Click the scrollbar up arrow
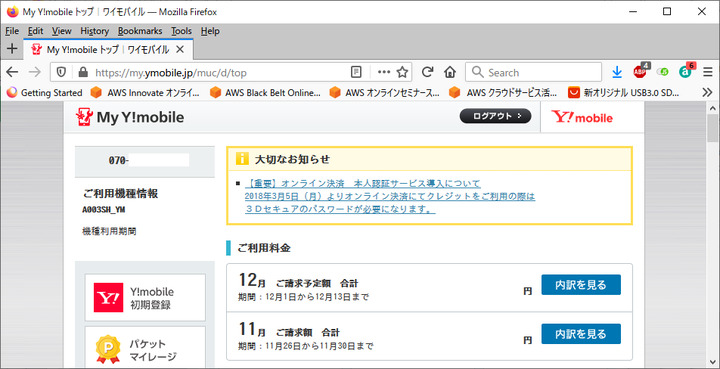The height and width of the screenshot is (369, 720). (712, 109)
